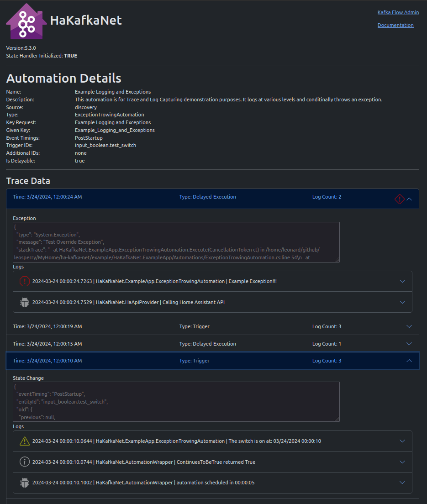This screenshot has width=427, height=504.
Task: Click the yellow warning triangle on switch is on log
Action: (25, 441)
